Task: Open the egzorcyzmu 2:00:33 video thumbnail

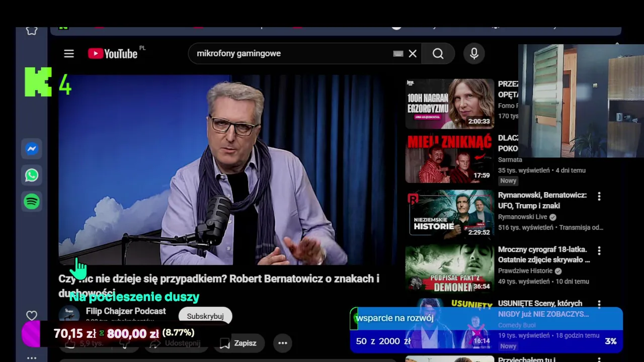Action: [450, 104]
